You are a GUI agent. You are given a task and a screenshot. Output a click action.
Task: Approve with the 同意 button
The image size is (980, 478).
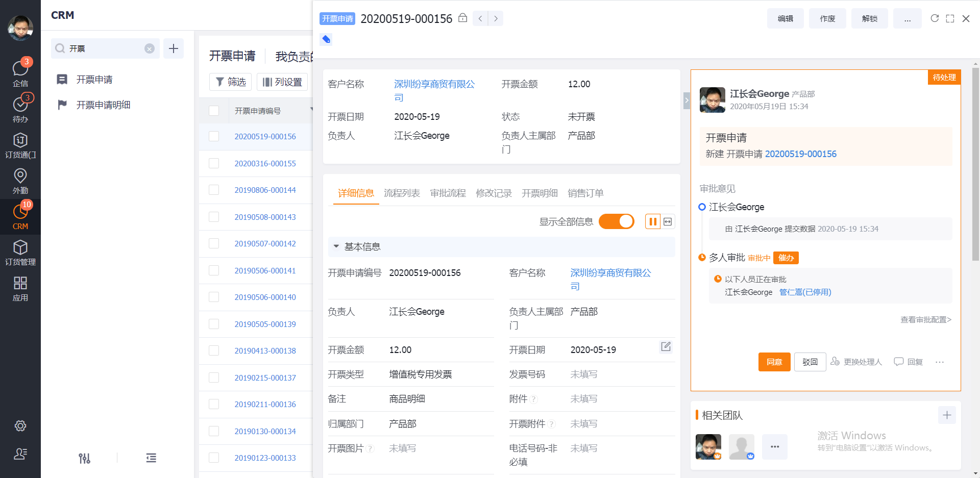point(774,362)
